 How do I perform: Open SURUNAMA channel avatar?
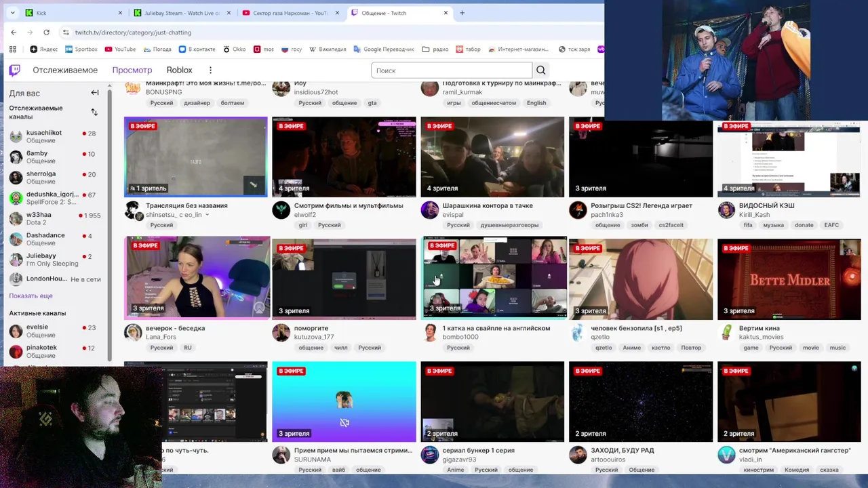coord(281,455)
